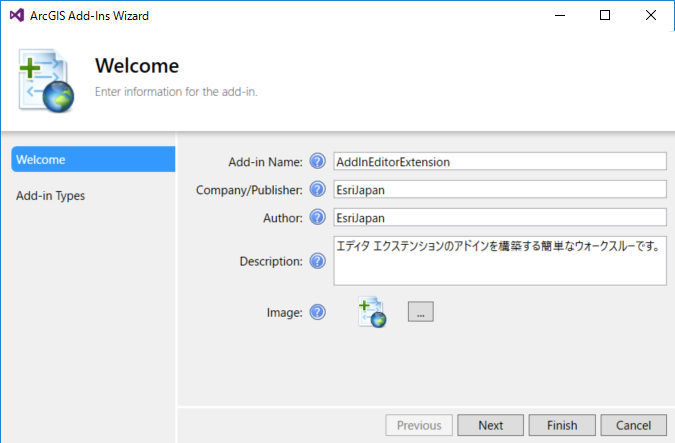Click the 'Company/Publisher:' label
Viewport: 675px width, 443px height.
coord(249,190)
